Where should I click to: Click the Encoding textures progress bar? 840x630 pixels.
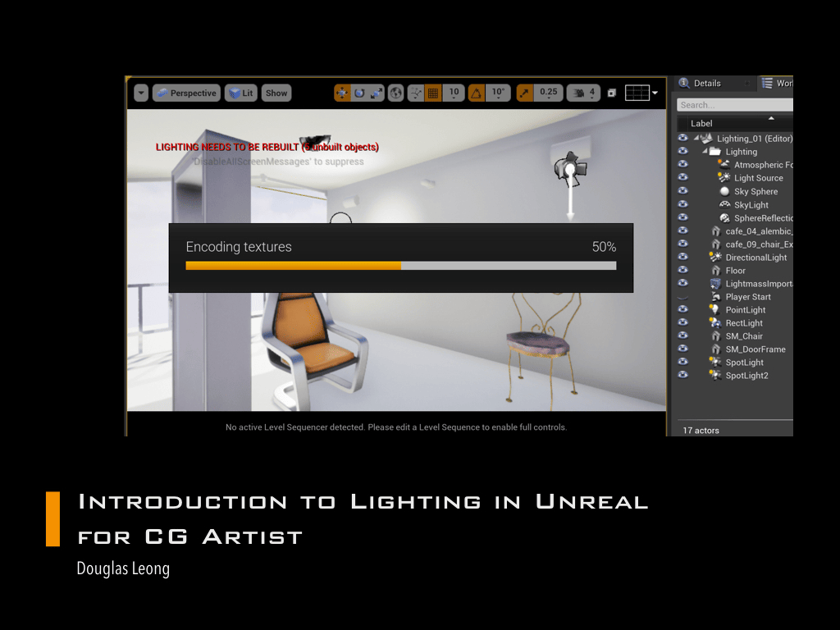tap(400, 265)
